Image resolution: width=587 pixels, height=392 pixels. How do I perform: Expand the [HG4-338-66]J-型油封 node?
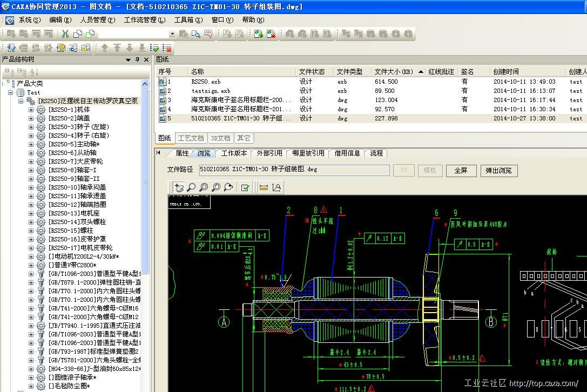pyautogui.click(x=31, y=368)
